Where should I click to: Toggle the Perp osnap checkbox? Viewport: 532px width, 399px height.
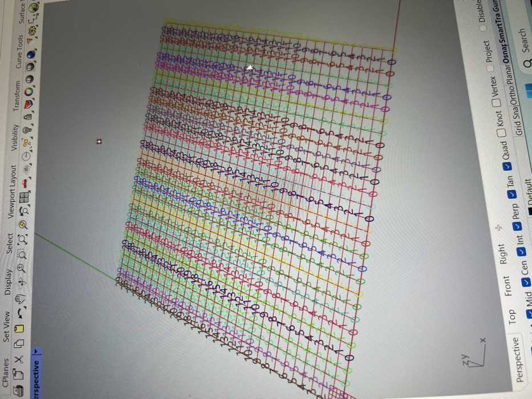tap(517, 225)
